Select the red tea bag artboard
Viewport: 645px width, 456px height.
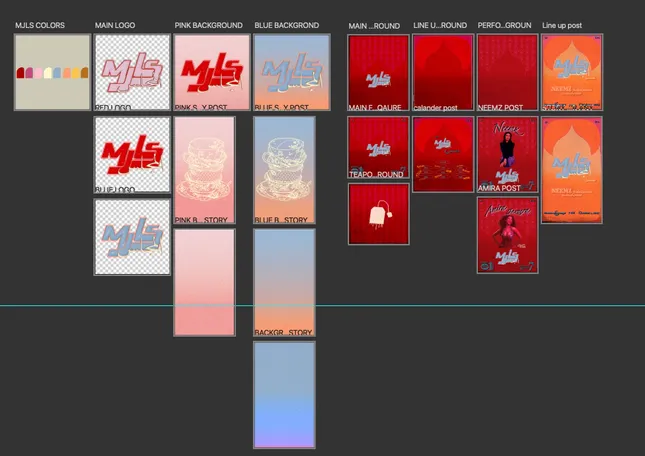point(378,214)
